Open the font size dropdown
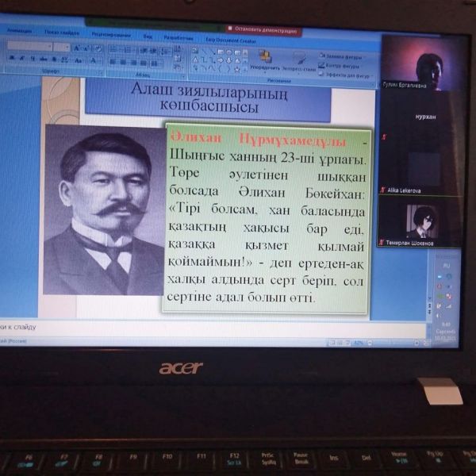Image resolution: width=476 pixels, height=476 pixels. pos(66,47)
